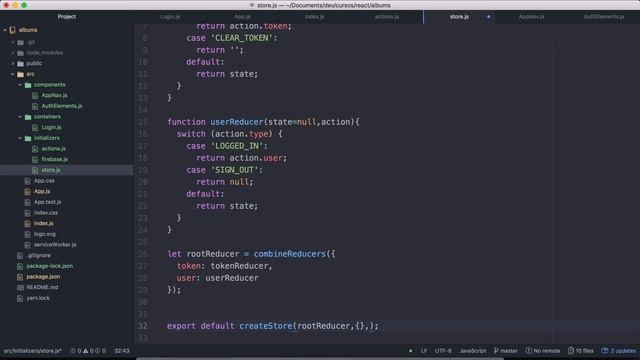This screenshot has height=360, width=640.
Task: Click the Login.js file icon in tree
Action: 35,127
